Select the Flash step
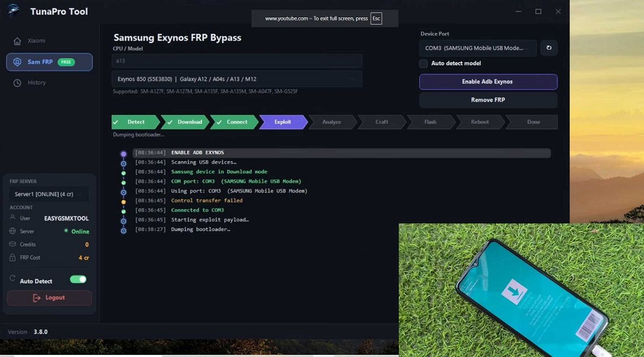This screenshot has height=357, width=644. [x=430, y=122]
